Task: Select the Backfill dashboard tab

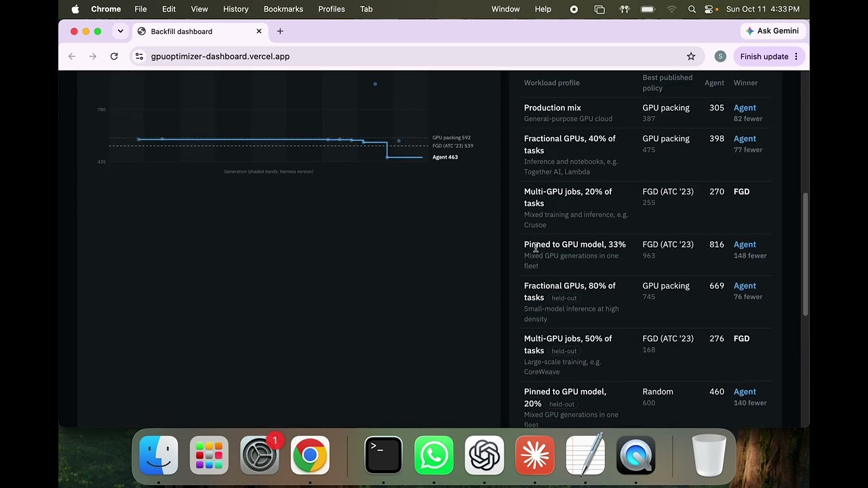Action: [x=199, y=31]
